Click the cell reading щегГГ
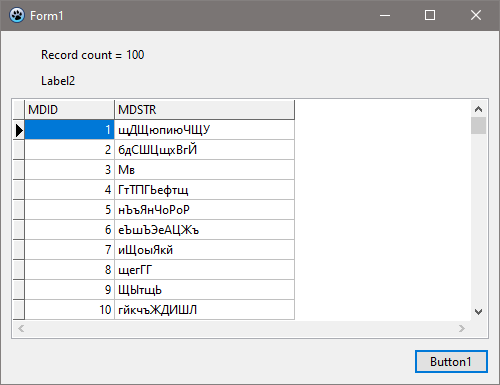 (x=204, y=270)
